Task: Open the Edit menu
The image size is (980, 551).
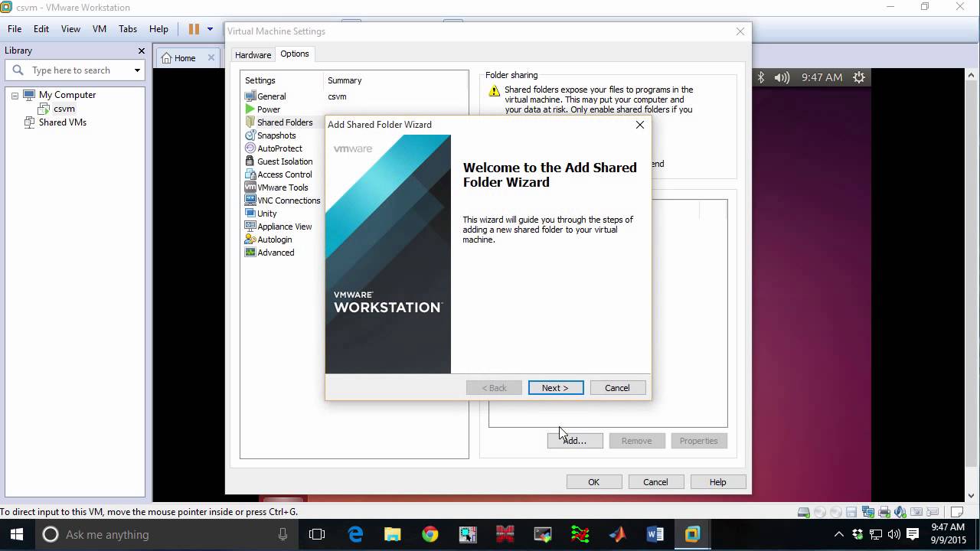Action: 41,29
